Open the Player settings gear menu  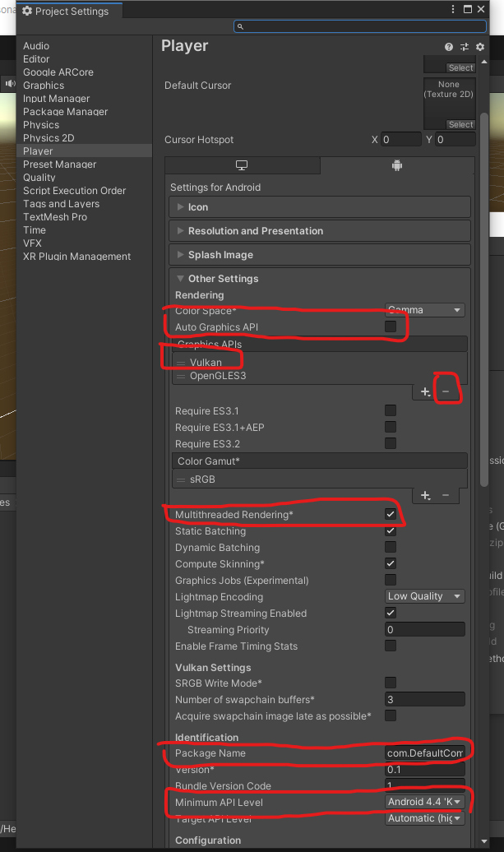tap(480, 47)
